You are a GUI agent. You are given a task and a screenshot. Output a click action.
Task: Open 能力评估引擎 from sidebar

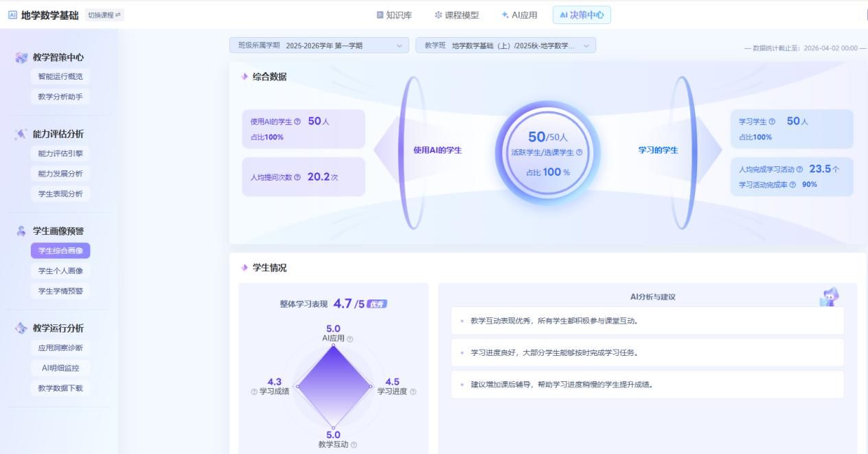click(x=60, y=154)
